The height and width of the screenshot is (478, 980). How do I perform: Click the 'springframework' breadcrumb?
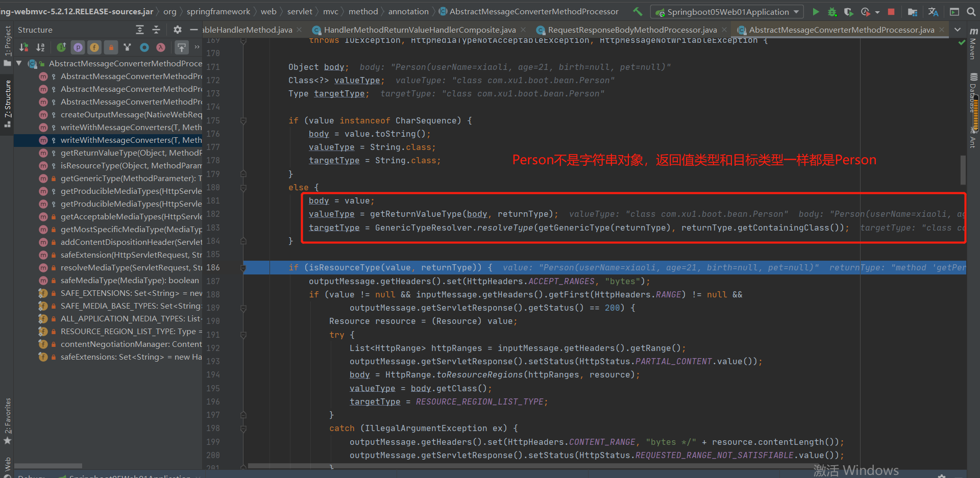218,11
